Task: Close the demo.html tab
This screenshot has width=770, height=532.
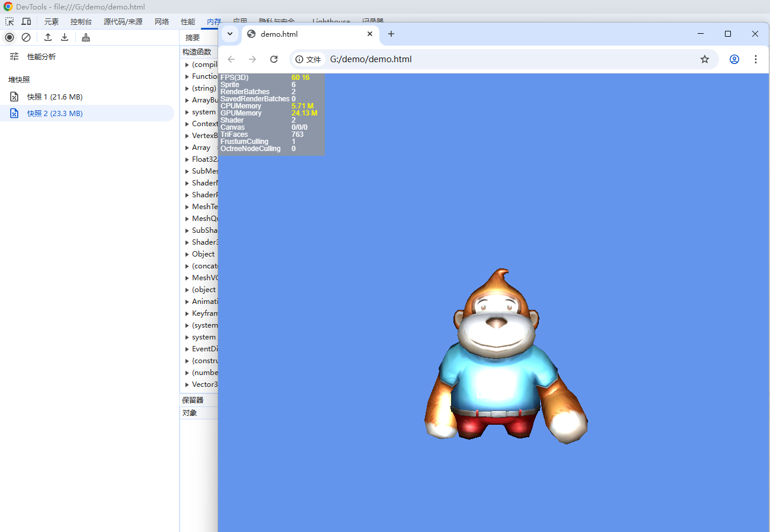Action: coord(370,34)
